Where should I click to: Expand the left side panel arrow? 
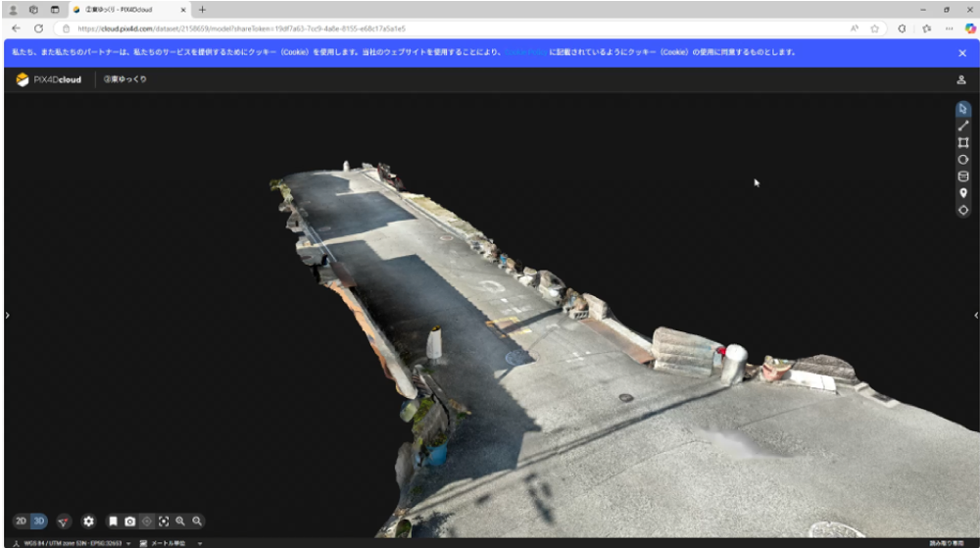pyautogui.click(x=7, y=316)
